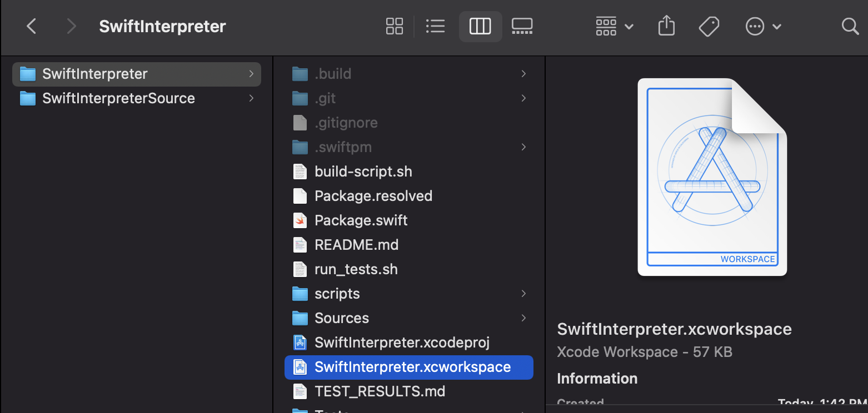Click the 'Xcode Workspace - 57 KB' description
The width and height of the screenshot is (868, 413).
[x=645, y=352]
